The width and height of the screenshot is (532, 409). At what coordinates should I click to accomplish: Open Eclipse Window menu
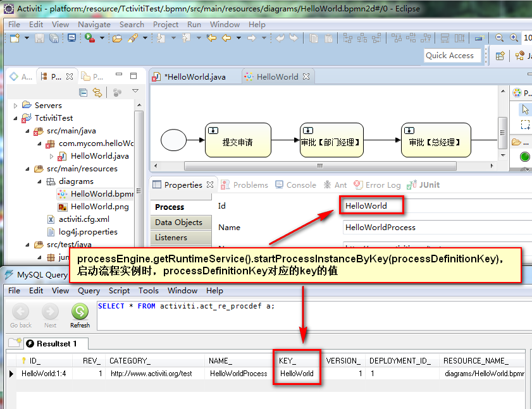point(225,25)
